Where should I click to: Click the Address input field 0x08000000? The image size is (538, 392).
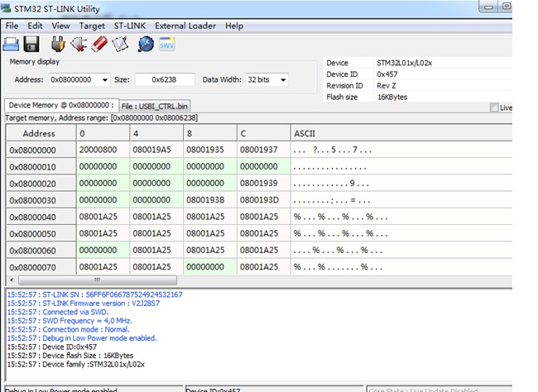coord(74,80)
